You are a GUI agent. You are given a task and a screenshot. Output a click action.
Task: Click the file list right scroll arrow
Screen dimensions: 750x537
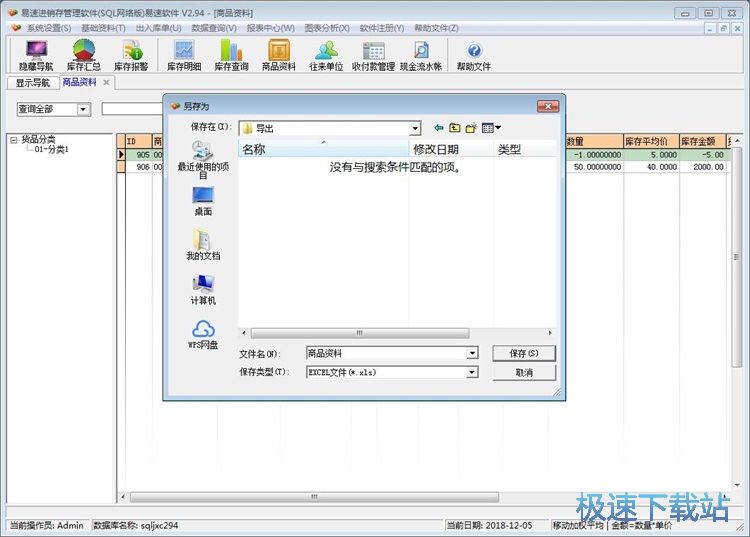(550, 333)
